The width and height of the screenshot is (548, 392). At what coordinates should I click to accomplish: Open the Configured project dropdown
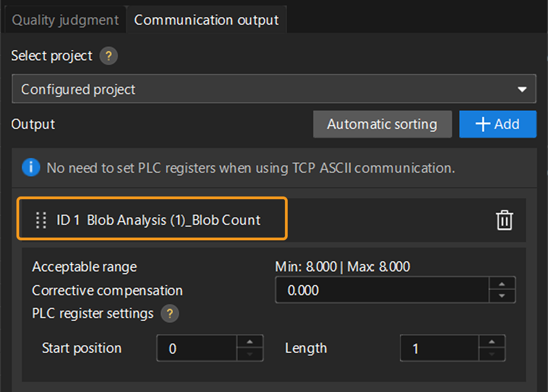(274, 89)
